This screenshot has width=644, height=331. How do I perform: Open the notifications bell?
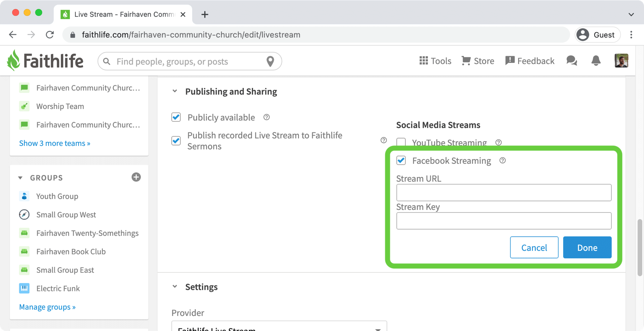coord(596,61)
